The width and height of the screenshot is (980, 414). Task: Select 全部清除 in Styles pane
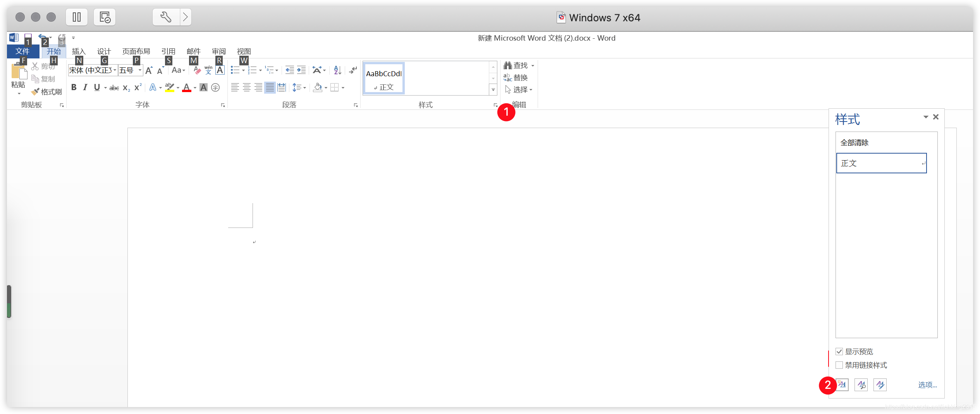click(854, 143)
